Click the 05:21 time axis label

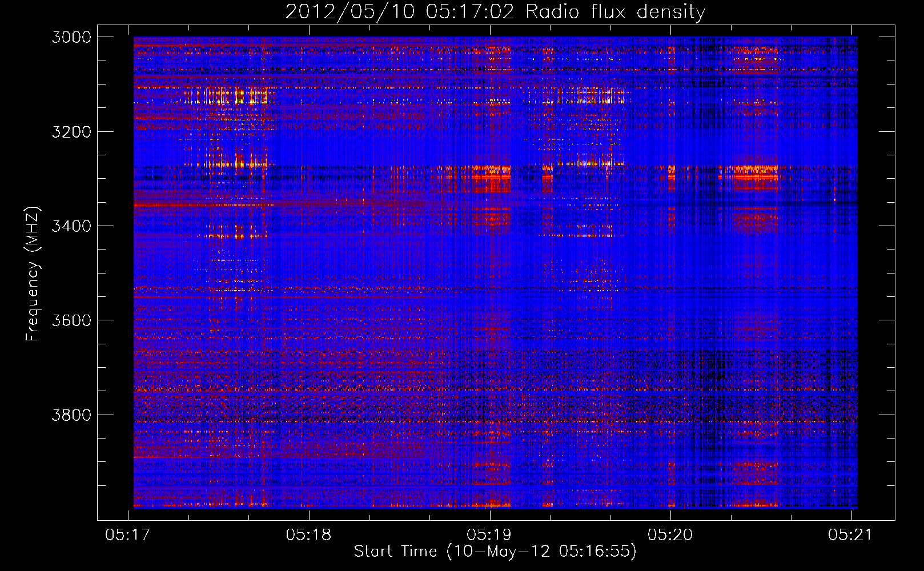[x=851, y=534]
